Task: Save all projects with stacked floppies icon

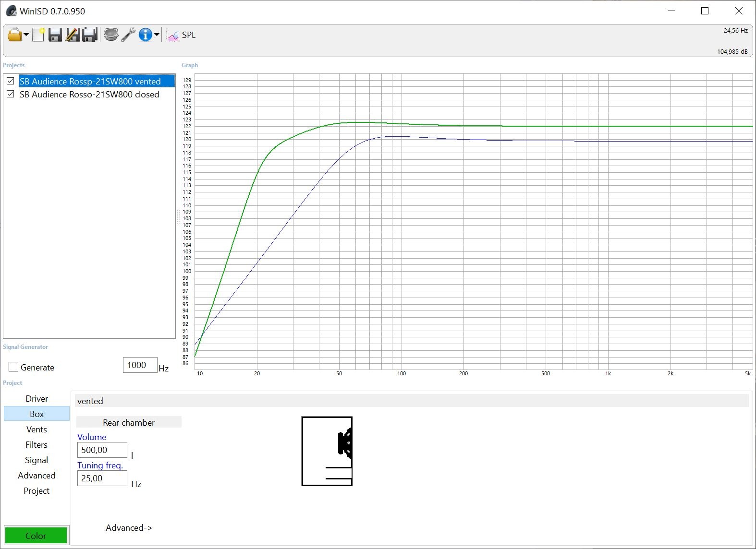Action: [90, 35]
